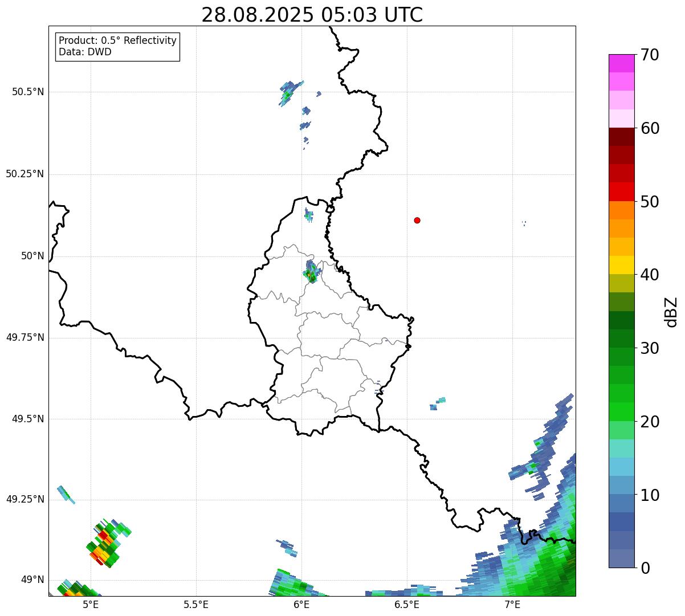Click the bright red colorbar swatch above 50
The height and width of the screenshot is (616, 685).
[621, 192]
